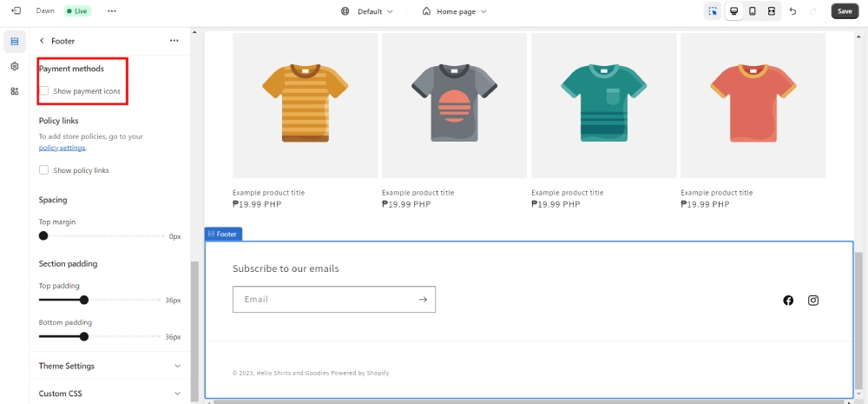Open the Footer panel three-dot menu
The image size is (868, 404).
pos(174,41)
